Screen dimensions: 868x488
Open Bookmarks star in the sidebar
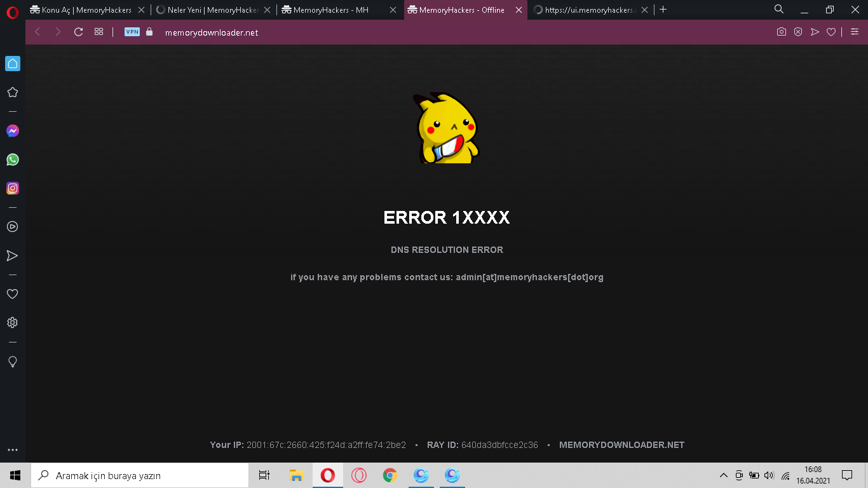(12, 92)
